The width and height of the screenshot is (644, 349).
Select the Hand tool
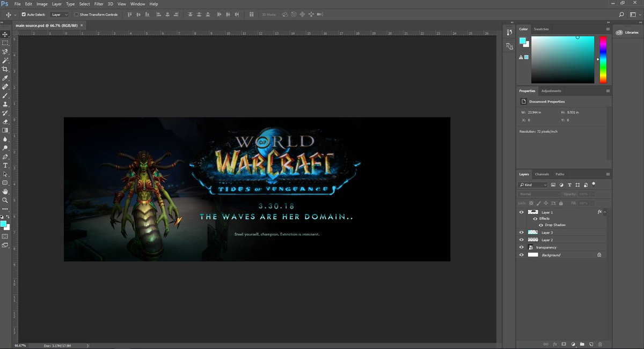tap(5, 191)
